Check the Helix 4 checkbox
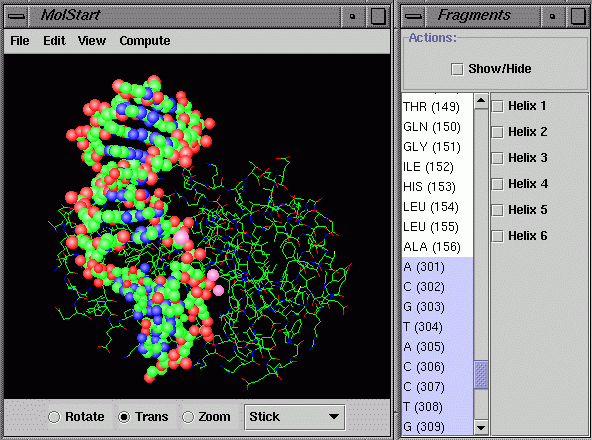 497,184
